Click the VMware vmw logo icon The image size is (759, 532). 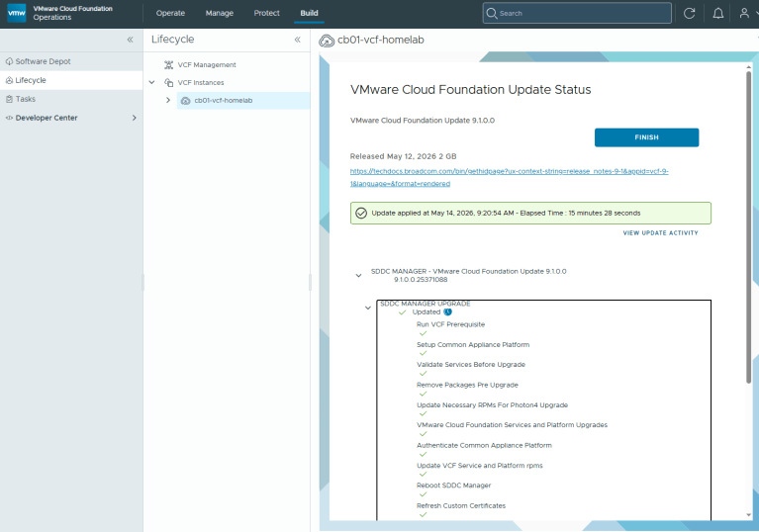pyautogui.click(x=17, y=13)
